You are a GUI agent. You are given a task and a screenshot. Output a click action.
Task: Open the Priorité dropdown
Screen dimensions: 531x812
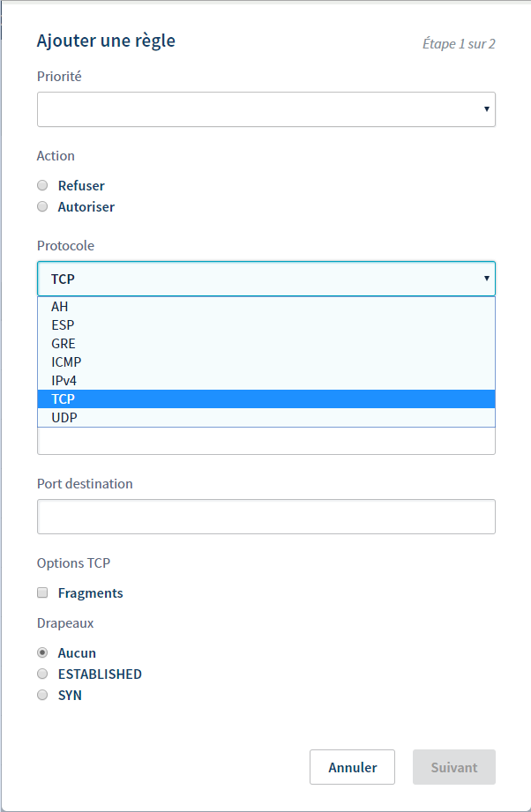point(266,109)
